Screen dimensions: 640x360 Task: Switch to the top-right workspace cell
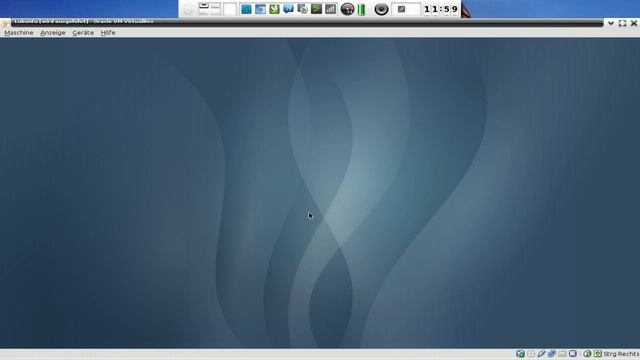(x=216, y=6)
